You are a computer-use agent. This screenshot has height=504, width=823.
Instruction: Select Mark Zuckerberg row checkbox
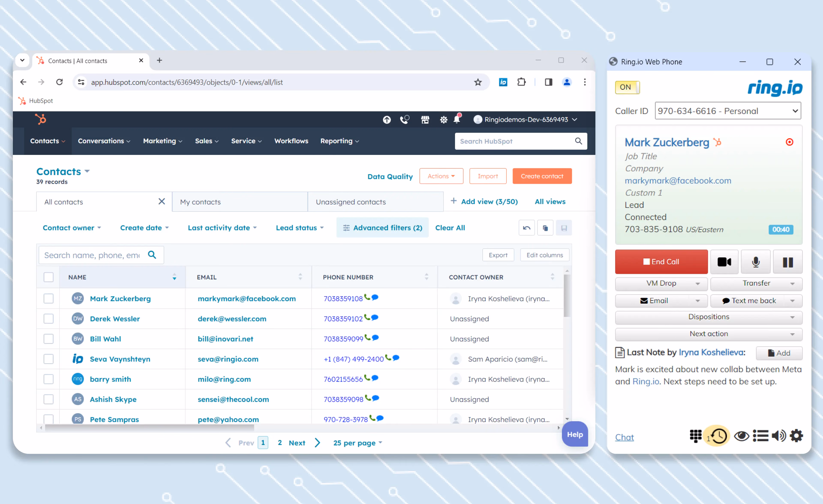[48, 298]
